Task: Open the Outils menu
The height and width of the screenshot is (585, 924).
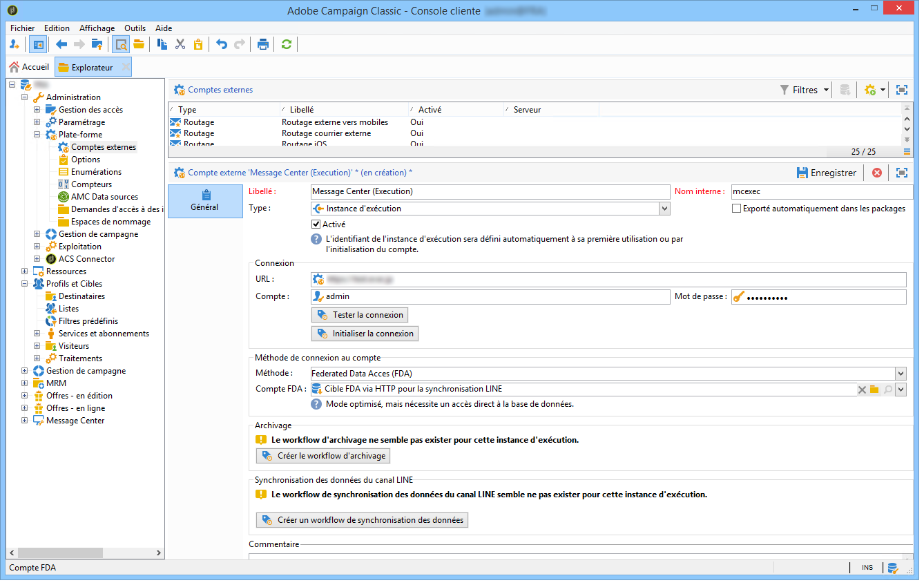Action: coord(135,28)
